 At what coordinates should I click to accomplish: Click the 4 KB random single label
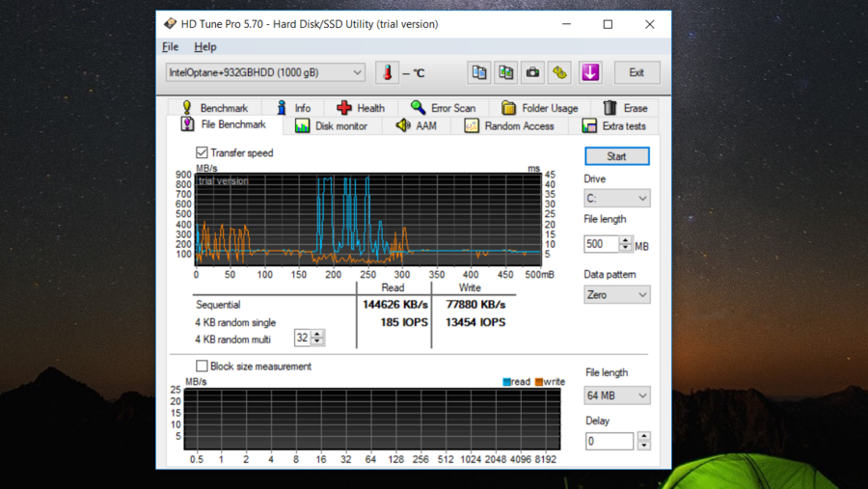(235, 322)
